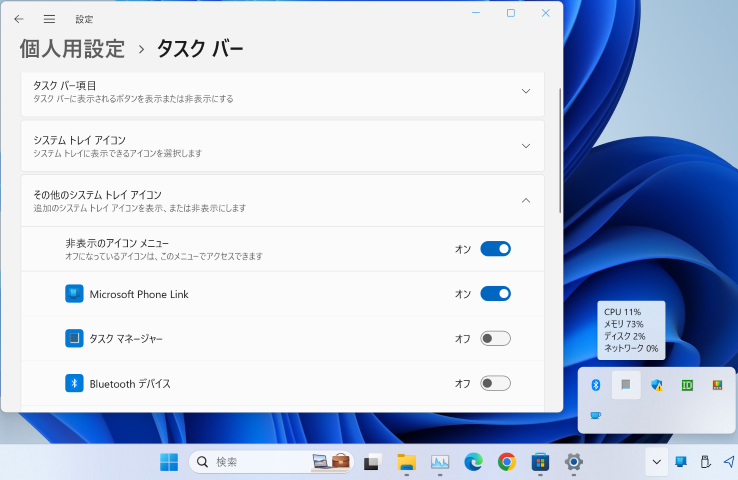Expand the システム トレイ アイコン section
Screen dimensions: 738x480
tap(526, 146)
